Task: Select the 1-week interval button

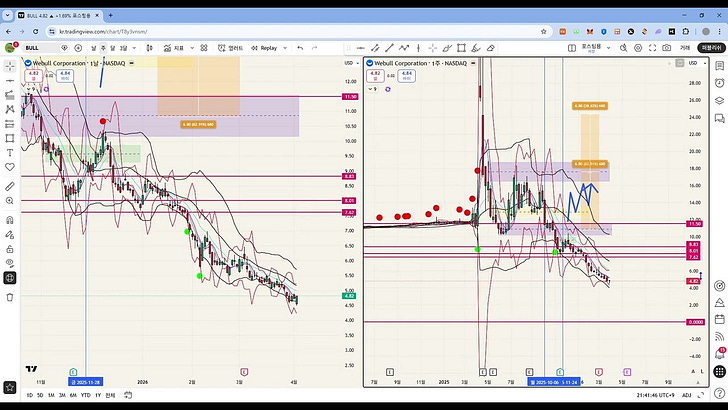Action: 103,48
